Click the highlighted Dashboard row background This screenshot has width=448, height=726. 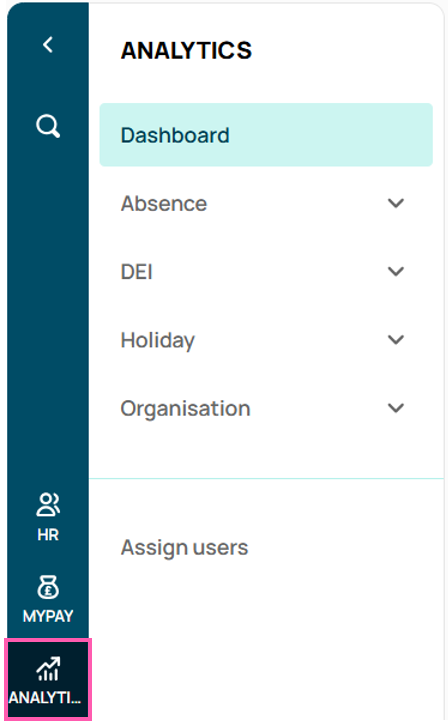(266, 135)
